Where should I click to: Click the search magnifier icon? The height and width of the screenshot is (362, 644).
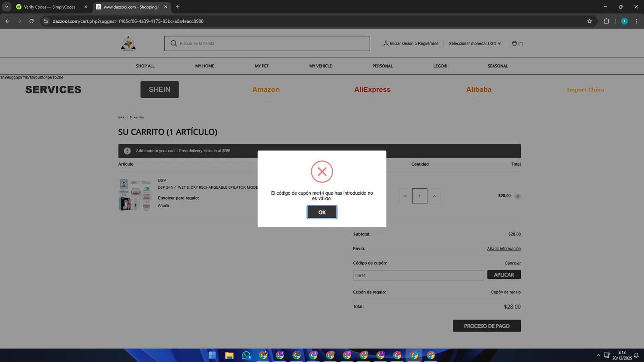[x=173, y=43]
